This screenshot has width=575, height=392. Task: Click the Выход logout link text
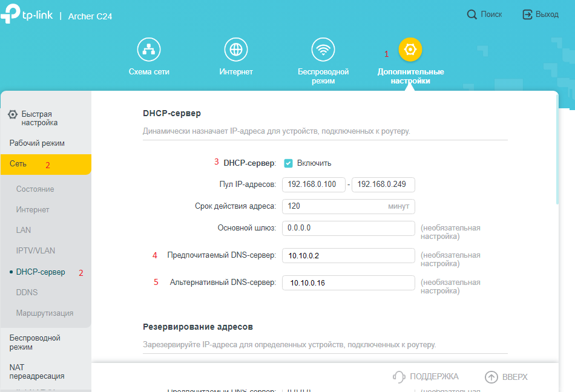click(x=547, y=15)
